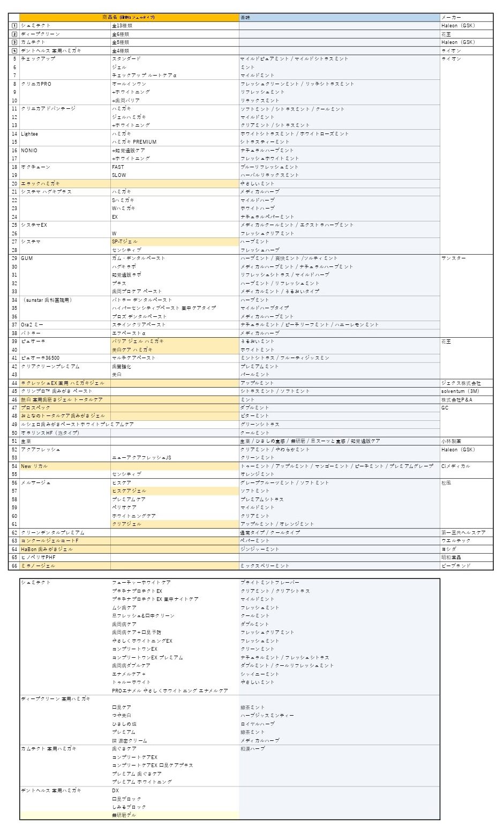
Task: Select the ジェクス株式会社 maker cell
Action: [467, 383]
